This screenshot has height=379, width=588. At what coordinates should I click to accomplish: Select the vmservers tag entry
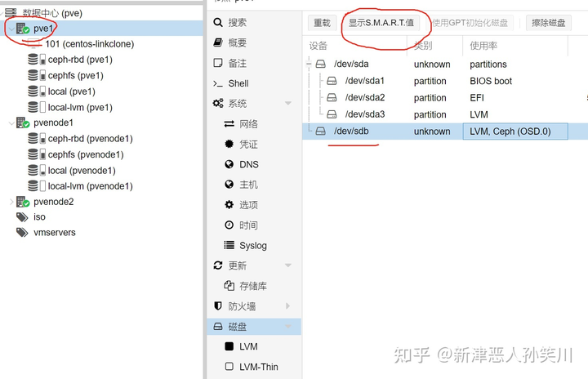pyautogui.click(x=55, y=233)
